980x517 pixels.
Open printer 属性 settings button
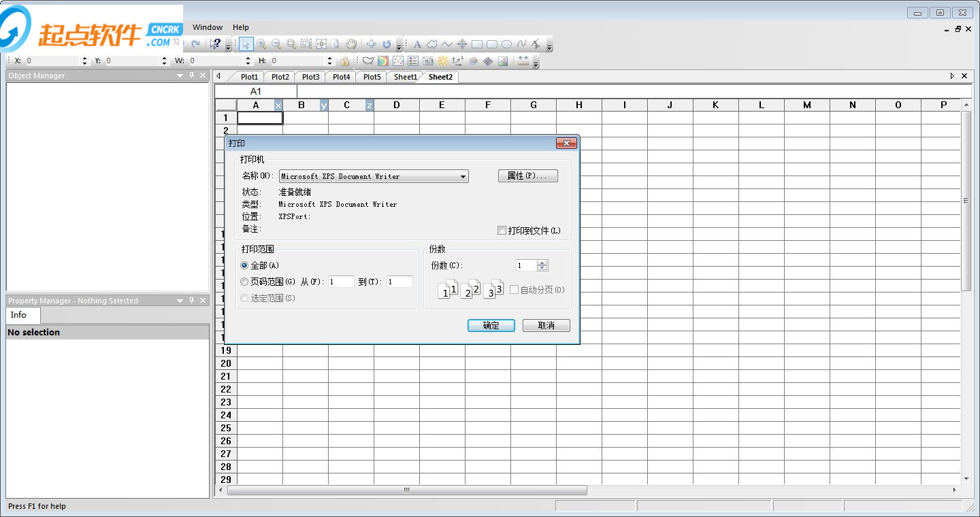tap(527, 176)
